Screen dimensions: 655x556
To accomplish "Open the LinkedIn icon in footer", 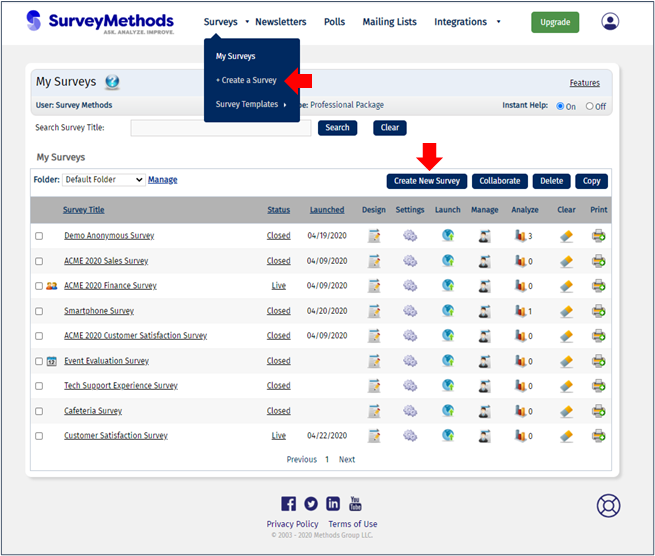I will click(333, 504).
